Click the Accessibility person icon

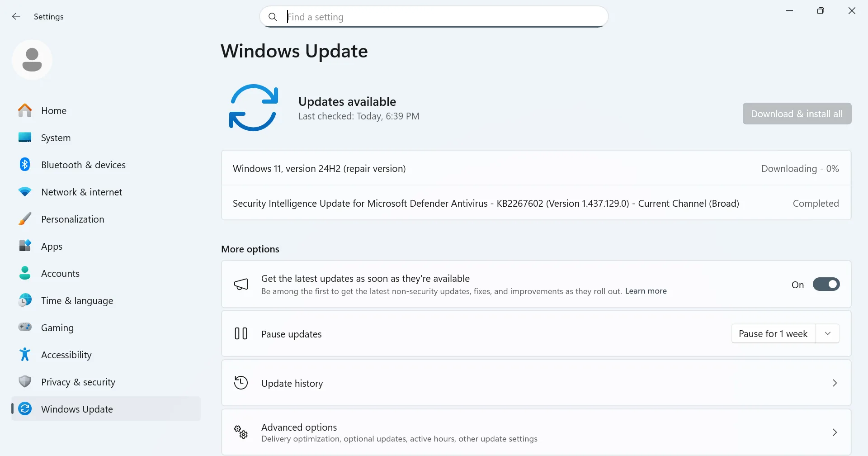(25, 355)
